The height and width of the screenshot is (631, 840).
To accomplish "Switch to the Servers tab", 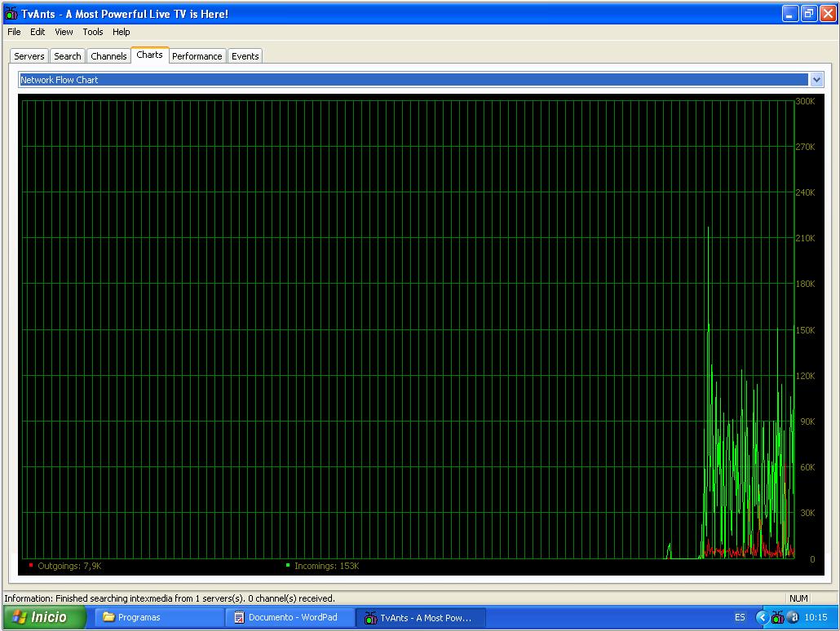I will pyautogui.click(x=29, y=56).
